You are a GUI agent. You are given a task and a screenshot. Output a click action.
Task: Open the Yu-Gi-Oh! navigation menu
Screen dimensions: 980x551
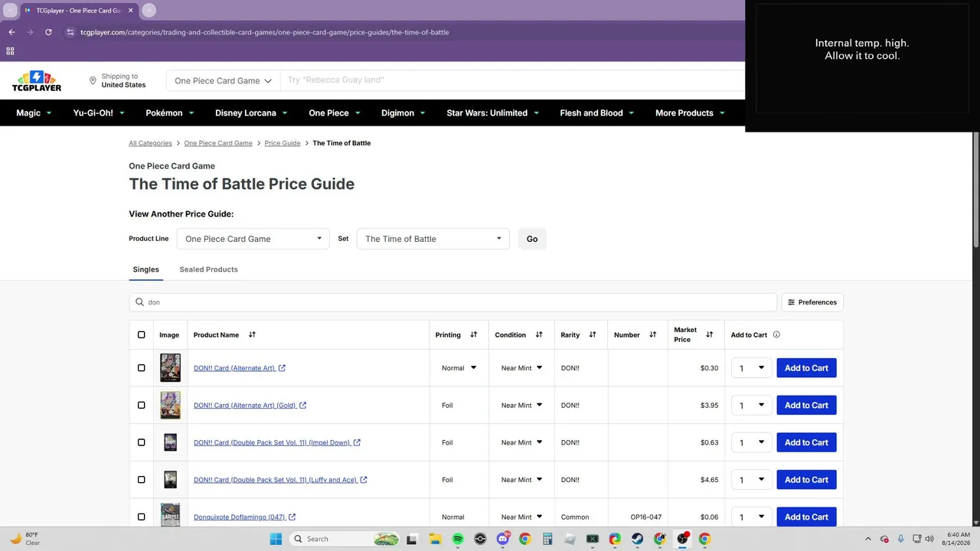(99, 112)
